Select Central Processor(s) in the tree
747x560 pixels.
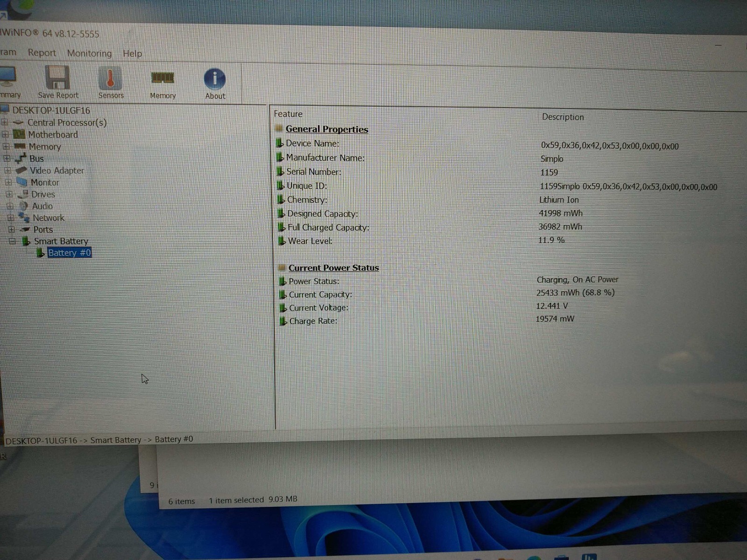67,123
